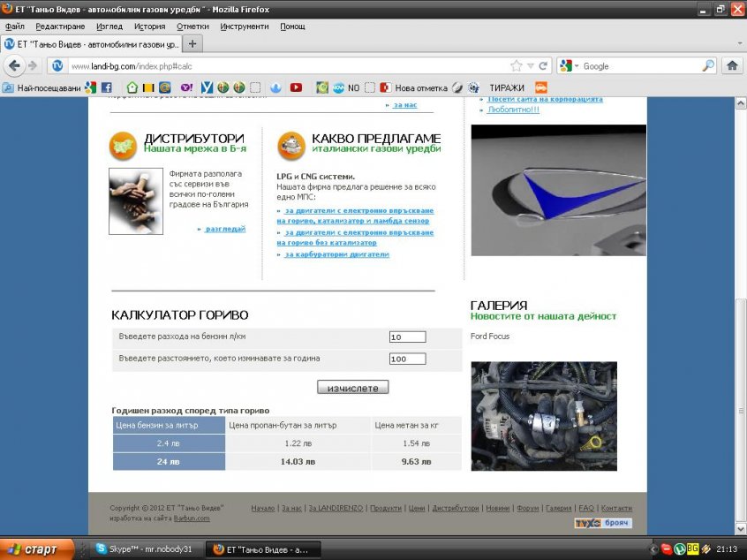747x560 pixels.
Task: Open the Yahoo bookmark icon
Action: [x=186, y=87]
